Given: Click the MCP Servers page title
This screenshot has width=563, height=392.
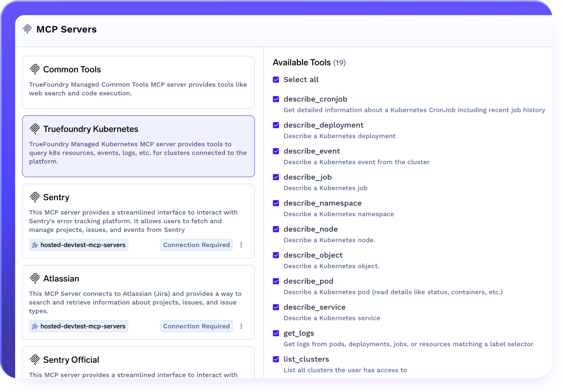Looking at the screenshot, I should click(x=67, y=29).
